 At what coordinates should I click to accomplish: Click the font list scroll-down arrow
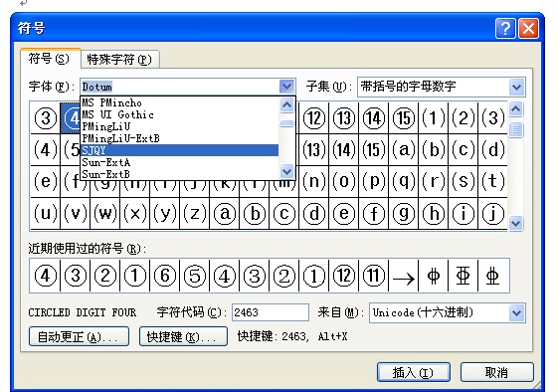286,171
